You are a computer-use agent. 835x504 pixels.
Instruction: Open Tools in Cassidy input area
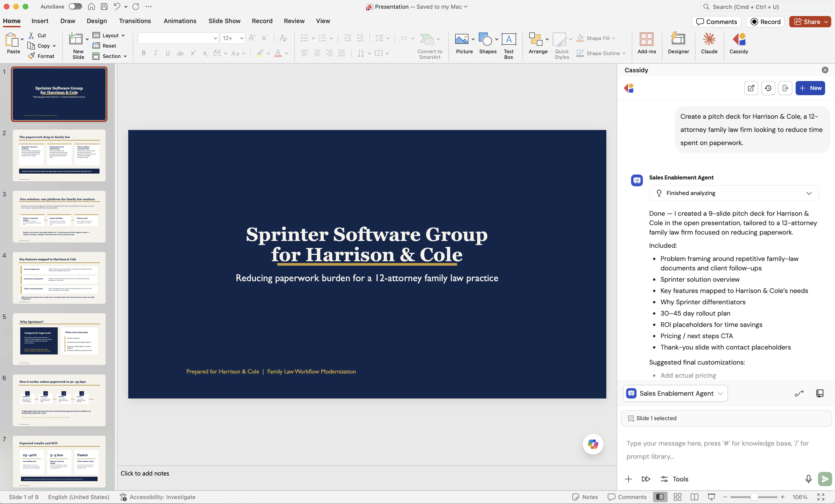point(674,479)
